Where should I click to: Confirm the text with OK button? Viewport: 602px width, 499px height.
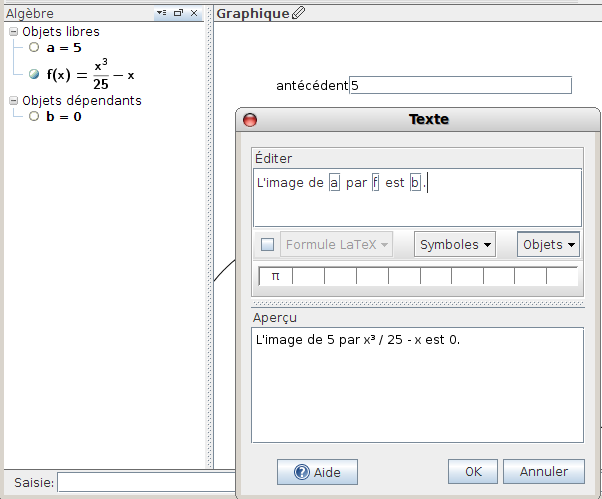(473, 471)
